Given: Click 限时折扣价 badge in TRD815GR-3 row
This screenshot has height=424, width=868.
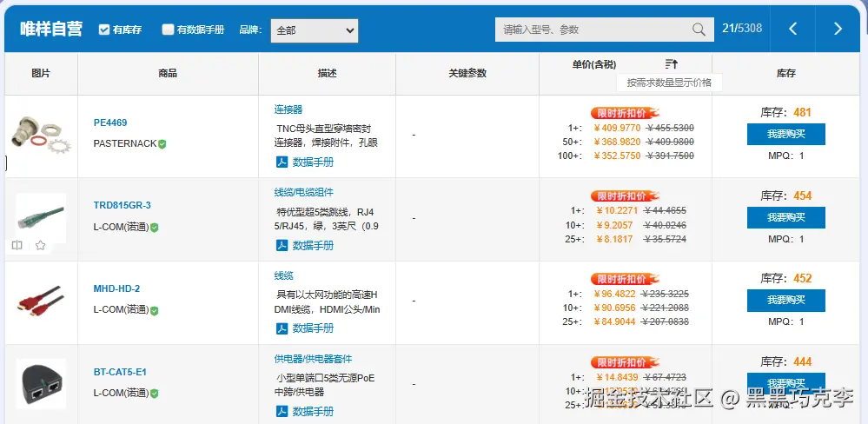Looking at the screenshot, I should tap(625, 196).
